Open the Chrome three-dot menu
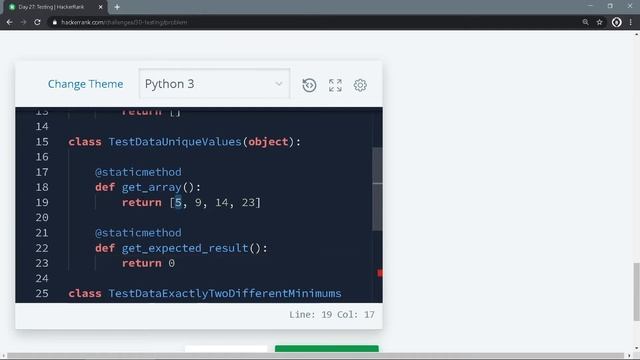Viewport: 640px width, 360px height. pos(631,22)
